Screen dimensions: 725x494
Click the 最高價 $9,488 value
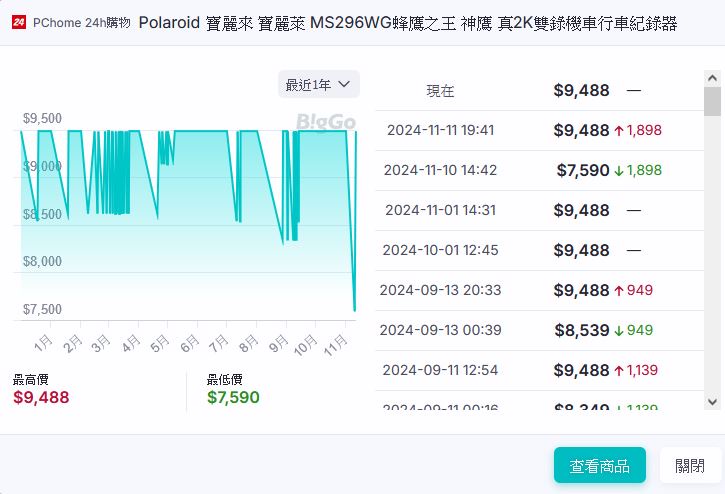tap(41, 397)
